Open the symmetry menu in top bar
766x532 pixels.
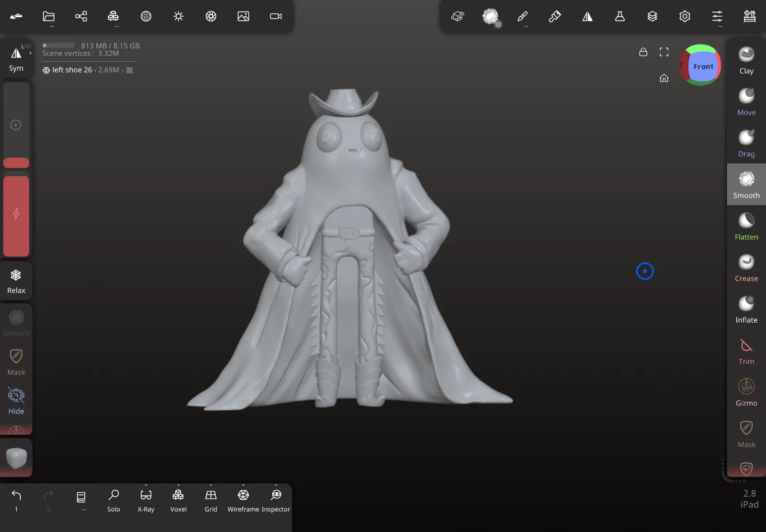587,16
